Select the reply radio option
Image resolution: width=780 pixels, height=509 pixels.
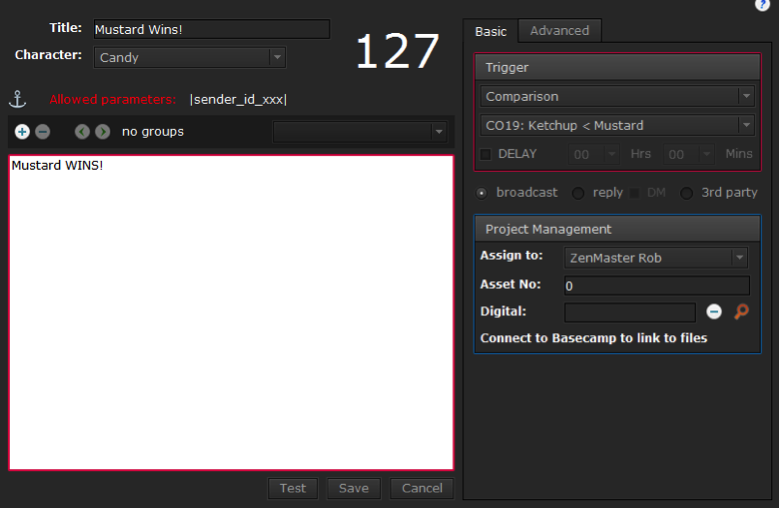[x=578, y=193]
